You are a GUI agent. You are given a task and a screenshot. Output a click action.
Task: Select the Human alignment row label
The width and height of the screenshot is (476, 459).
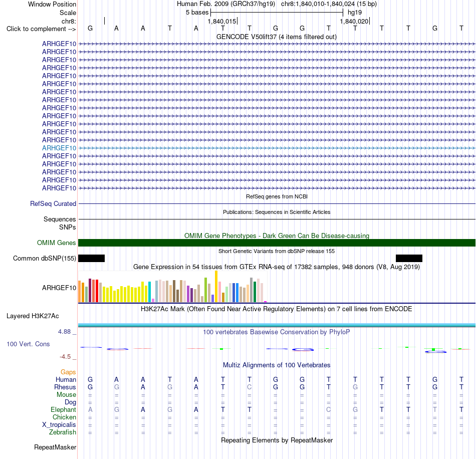coord(66,379)
